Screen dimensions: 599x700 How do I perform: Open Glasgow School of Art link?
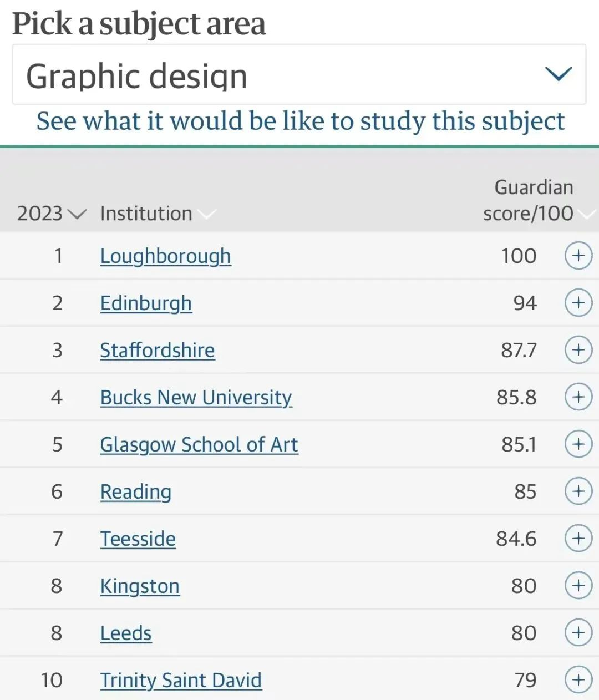coord(199,445)
